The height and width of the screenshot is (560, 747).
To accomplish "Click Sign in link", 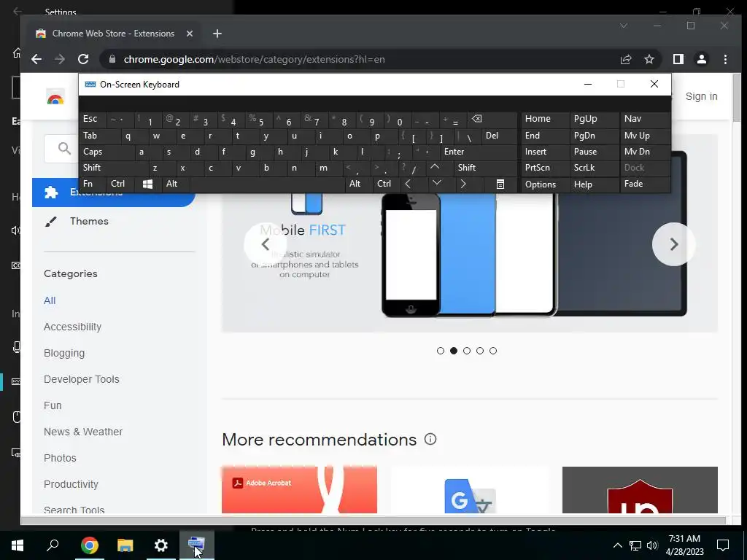I will click(x=701, y=96).
